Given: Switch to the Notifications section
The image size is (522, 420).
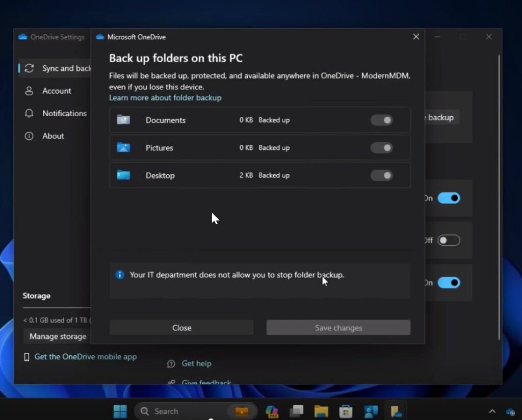Looking at the screenshot, I should coord(64,113).
